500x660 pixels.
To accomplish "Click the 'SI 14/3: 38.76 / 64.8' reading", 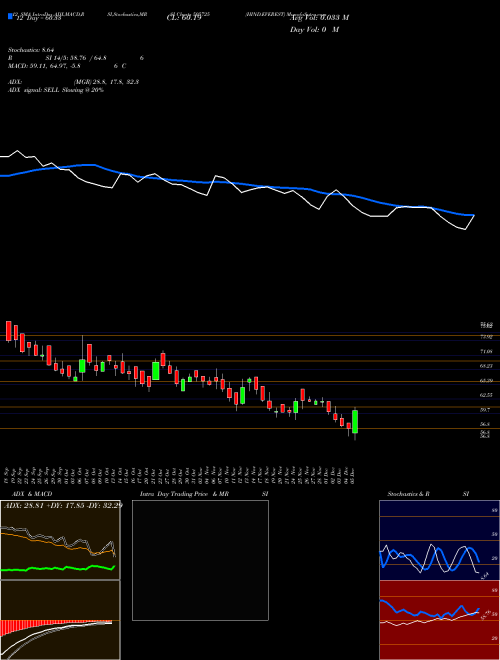I will click(77, 58).
